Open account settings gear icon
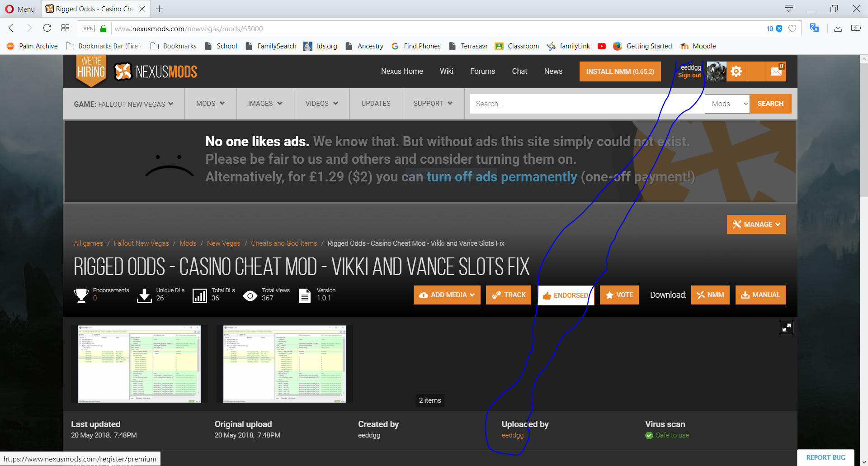 736,71
